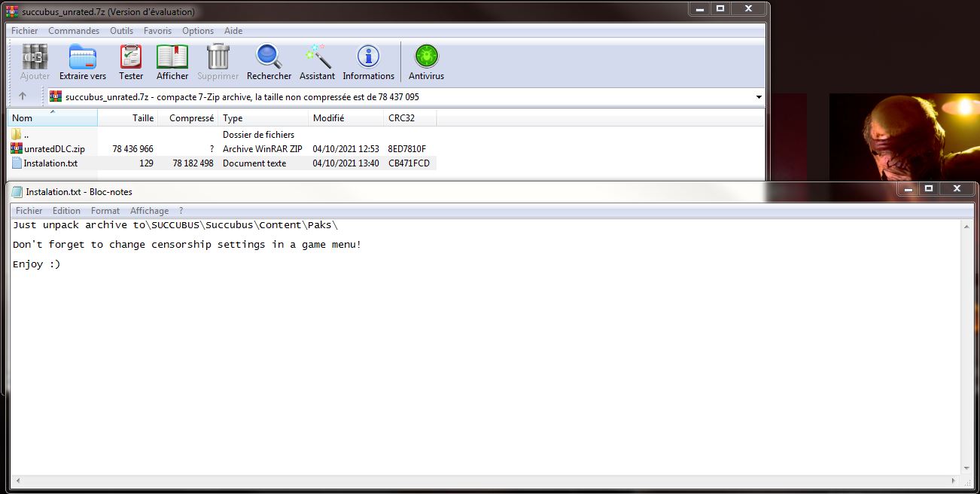Sort by the CRC32 column header
The height and width of the screenshot is (494, 980).
click(410, 118)
